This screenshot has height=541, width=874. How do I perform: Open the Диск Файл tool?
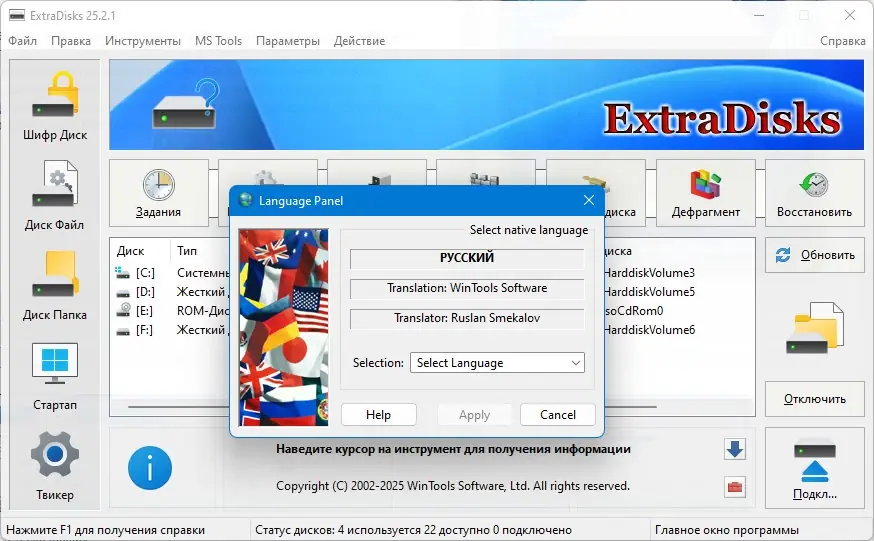55,196
